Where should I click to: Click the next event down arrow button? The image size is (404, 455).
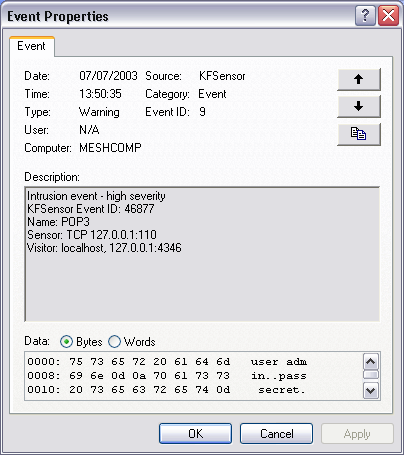[x=359, y=107]
